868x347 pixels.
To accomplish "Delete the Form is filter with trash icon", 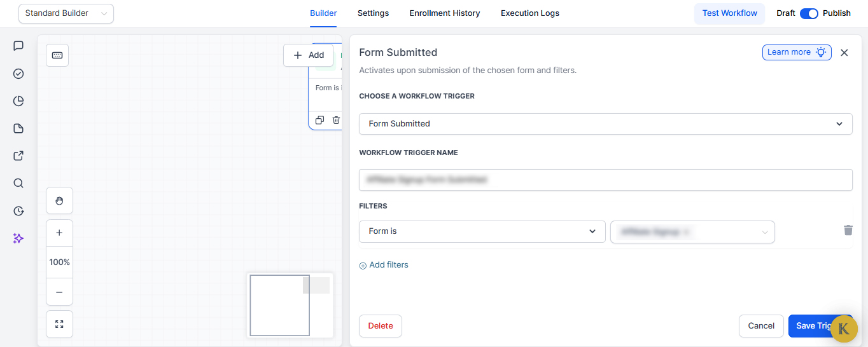I will tap(848, 230).
